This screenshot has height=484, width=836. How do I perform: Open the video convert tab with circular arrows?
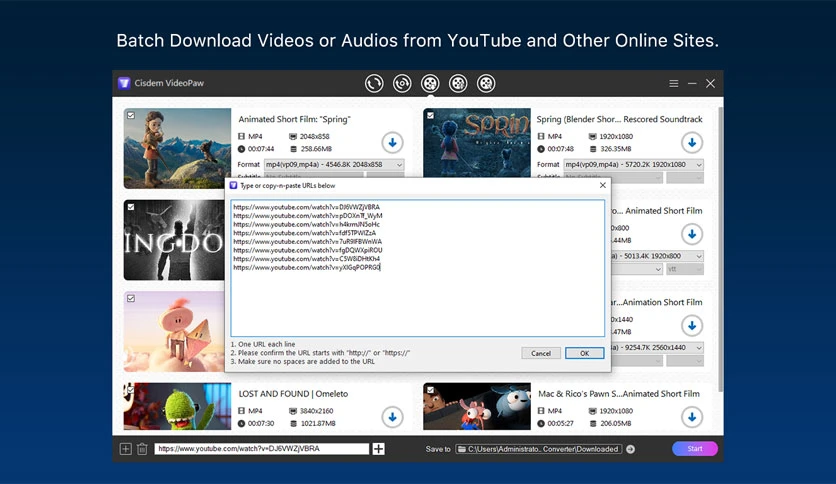(374, 84)
